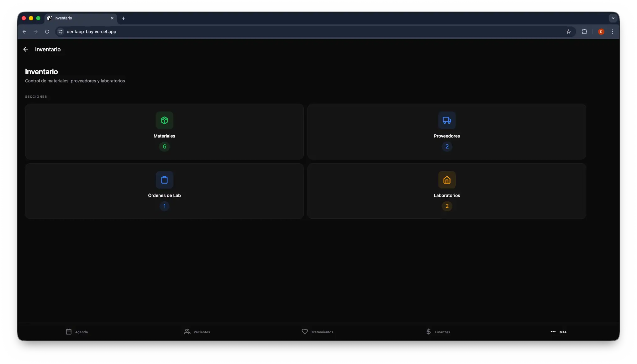Reload the page with refresh button
This screenshot has height=364, width=637.
click(47, 32)
